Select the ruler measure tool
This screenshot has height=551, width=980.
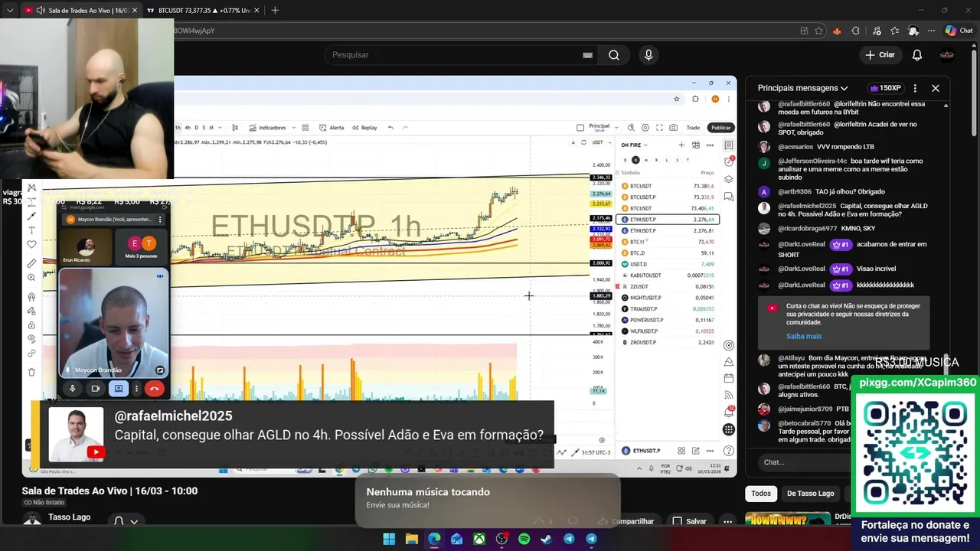[31, 263]
